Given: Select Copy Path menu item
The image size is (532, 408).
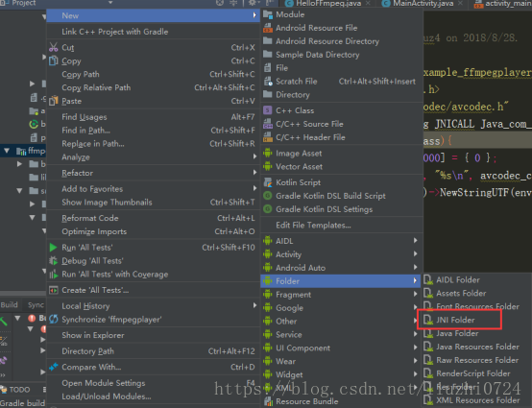Looking at the screenshot, I should pos(153,74).
